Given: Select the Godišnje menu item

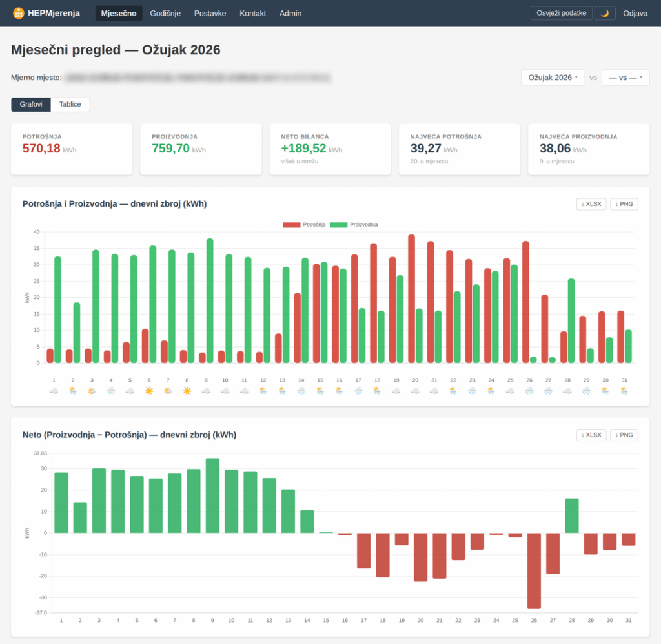Looking at the screenshot, I should click(165, 13).
